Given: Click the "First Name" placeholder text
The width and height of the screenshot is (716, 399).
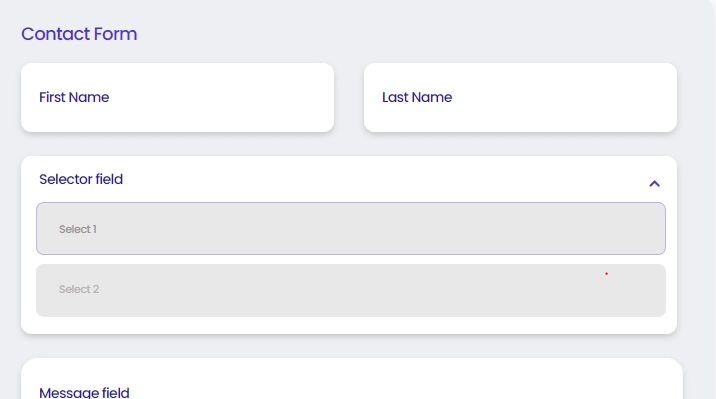Looking at the screenshot, I should (x=74, y=97).
